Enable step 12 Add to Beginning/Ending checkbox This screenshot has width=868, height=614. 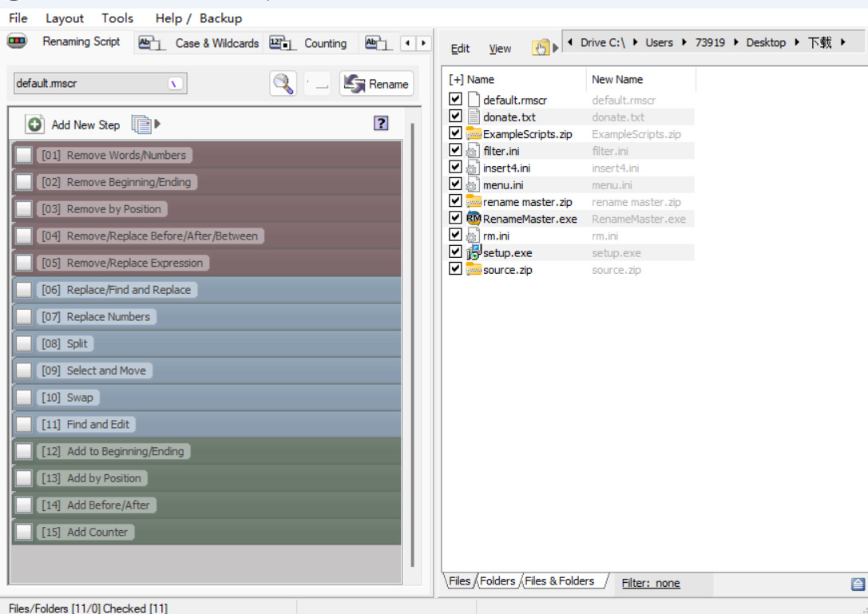[x=24, y=451]
